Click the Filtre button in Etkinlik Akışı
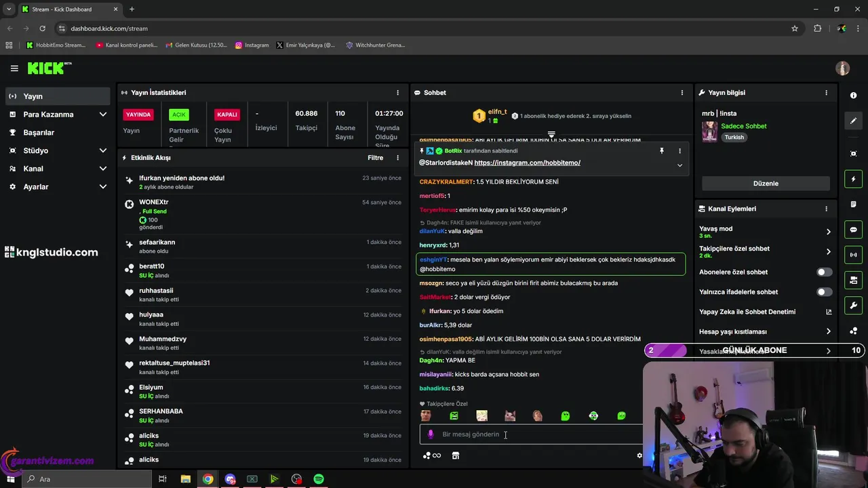 point(375,158)
